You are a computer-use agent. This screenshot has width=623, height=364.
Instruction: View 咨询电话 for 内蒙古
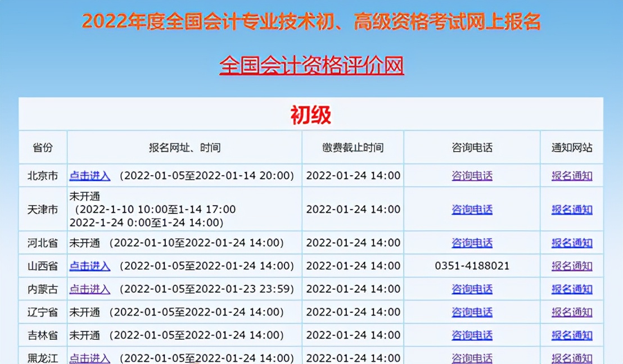472,289
